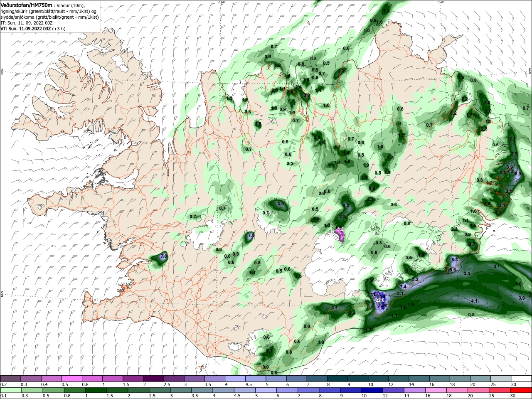The width and height of the screenshot is (532, 399).
Task: Click the 0.2 label in the snow legend
Action: (3, 384)
